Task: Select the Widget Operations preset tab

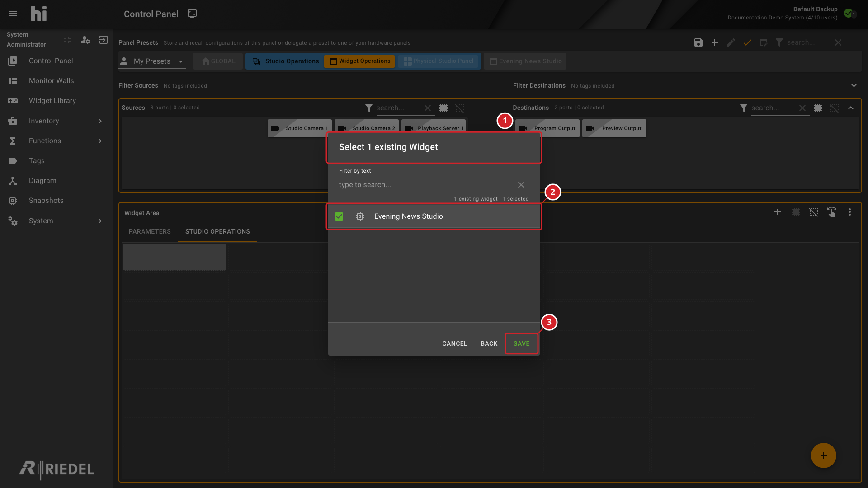Action: point(359,61)
